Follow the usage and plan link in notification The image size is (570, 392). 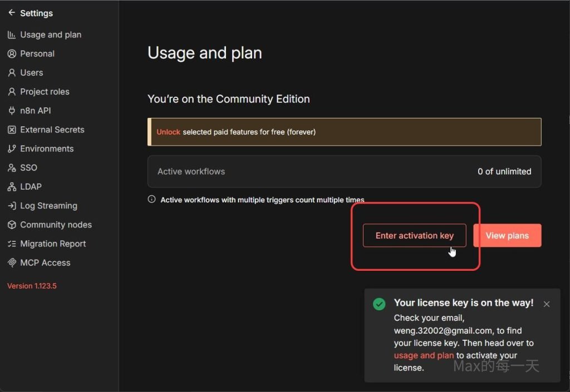(x=424, y=355)
